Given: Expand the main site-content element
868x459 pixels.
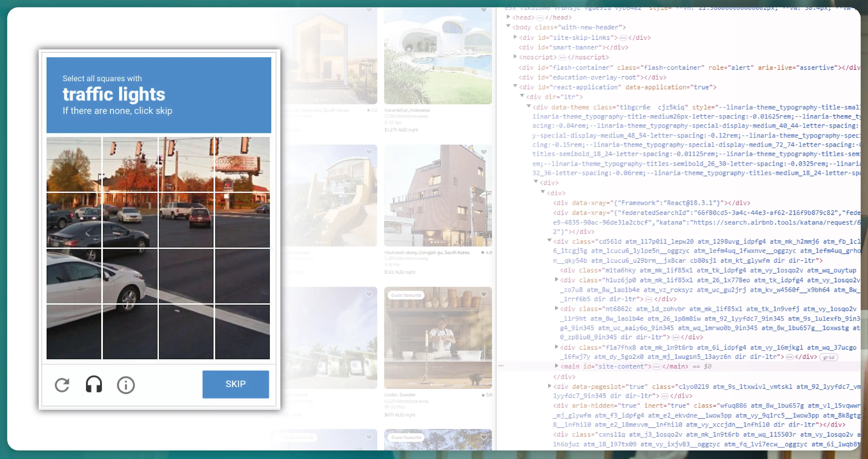Looking at the screenshot, I should pyautogui.click(x=556, y=366).
